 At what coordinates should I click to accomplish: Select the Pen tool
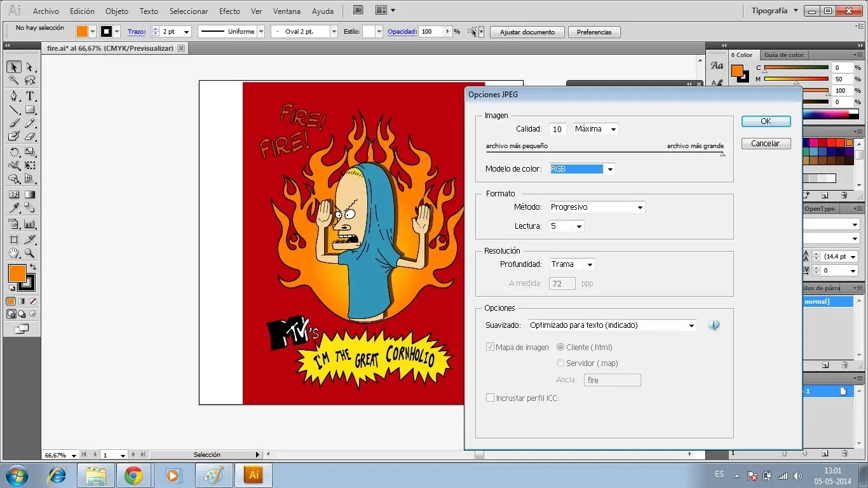[x=14, y=96]
